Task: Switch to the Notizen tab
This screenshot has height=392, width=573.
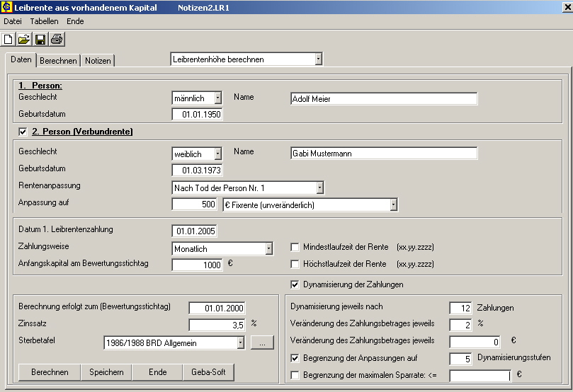Action: pos(98,61)
